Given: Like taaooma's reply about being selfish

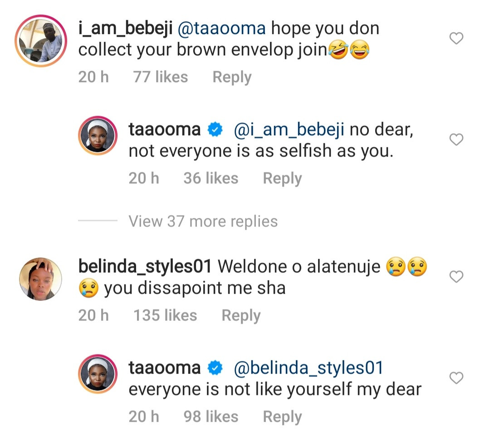Looking at the screenshot, I should click(456, 140).
